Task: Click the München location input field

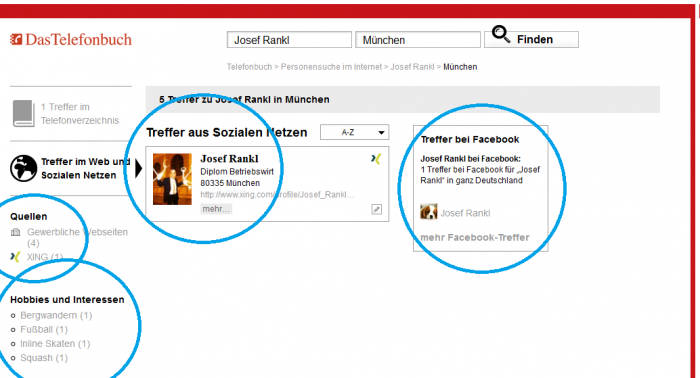Action: pyautogui.click(x=418, y=40)
